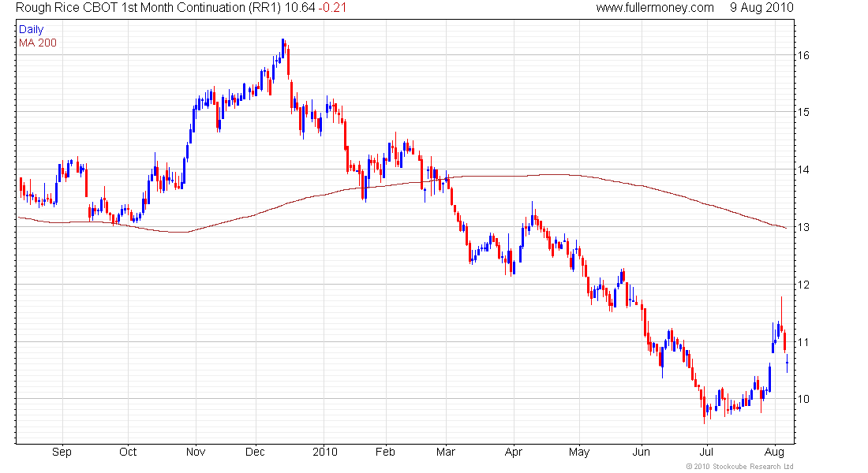Viewport: 868px width, 473px height.
Task: Click the 2010 year axis label
Action: (x=325, y=452)
